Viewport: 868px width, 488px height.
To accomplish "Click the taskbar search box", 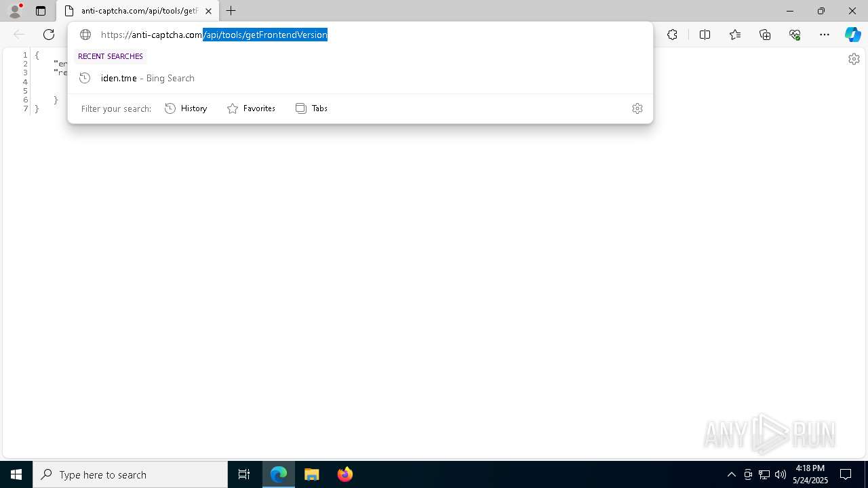I will (130, 474).
